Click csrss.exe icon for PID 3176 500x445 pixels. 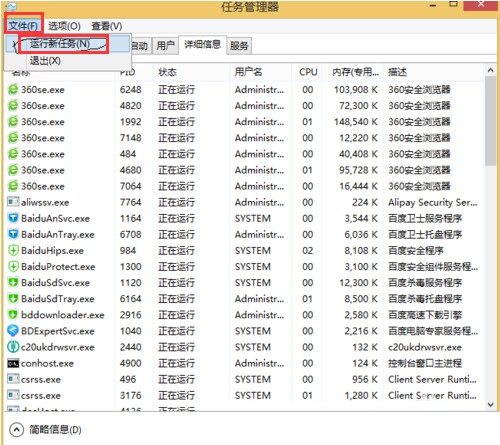pos(13,395)
